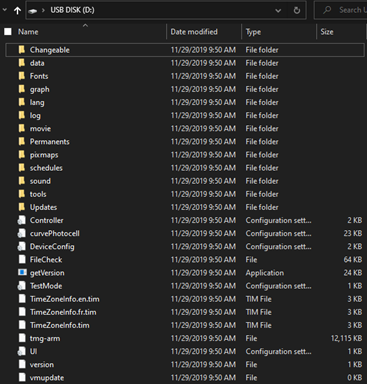Select the Permanents folder icon
The width and height of the screenshot is (367, 384).
coord(22,141)
